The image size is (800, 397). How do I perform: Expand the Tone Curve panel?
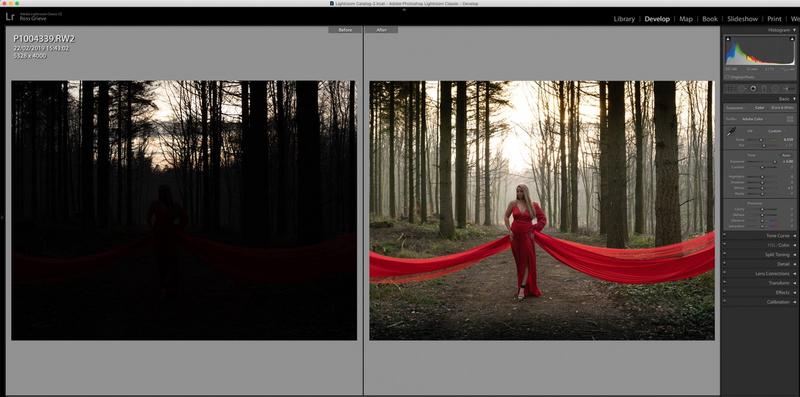pos(794,236)
